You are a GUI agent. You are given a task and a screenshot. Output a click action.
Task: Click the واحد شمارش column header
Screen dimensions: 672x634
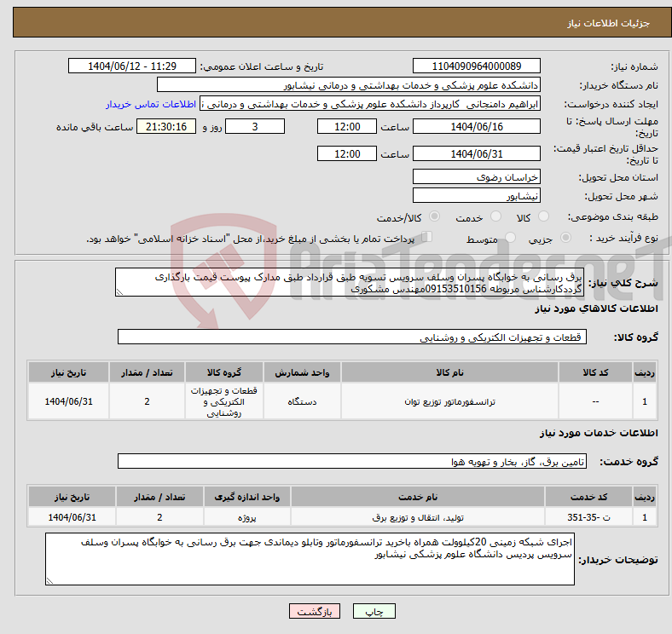(302, 372)
